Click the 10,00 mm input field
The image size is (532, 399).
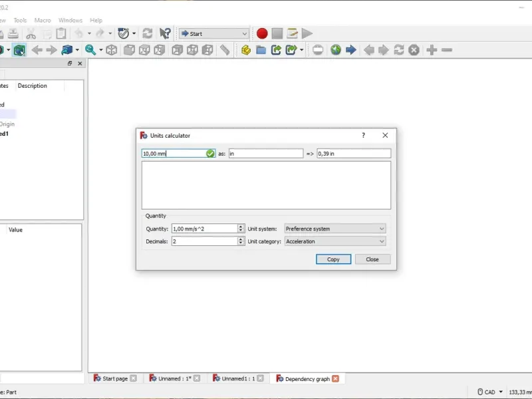(178, 154)
